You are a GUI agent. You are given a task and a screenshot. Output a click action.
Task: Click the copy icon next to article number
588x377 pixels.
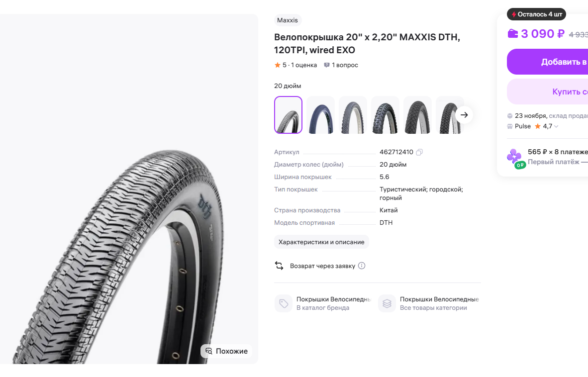pyautogui.click(x=419, y=152)
